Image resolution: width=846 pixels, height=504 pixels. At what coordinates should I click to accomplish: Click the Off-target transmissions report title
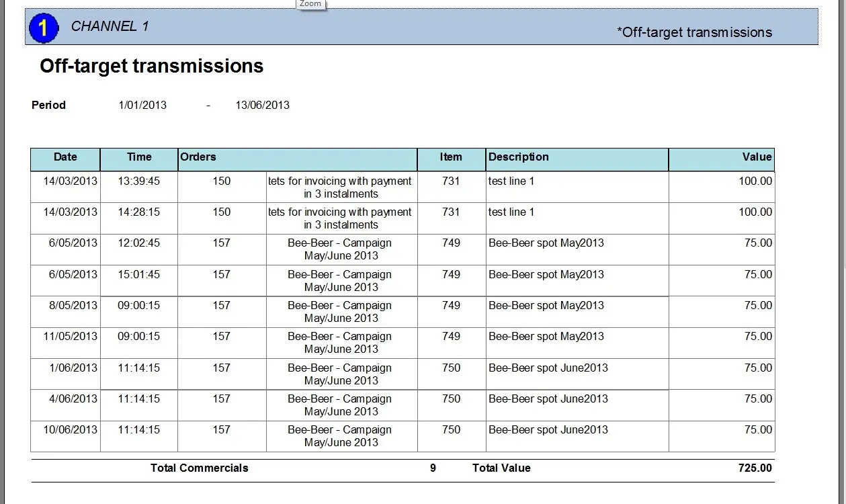tap(151, 66)
